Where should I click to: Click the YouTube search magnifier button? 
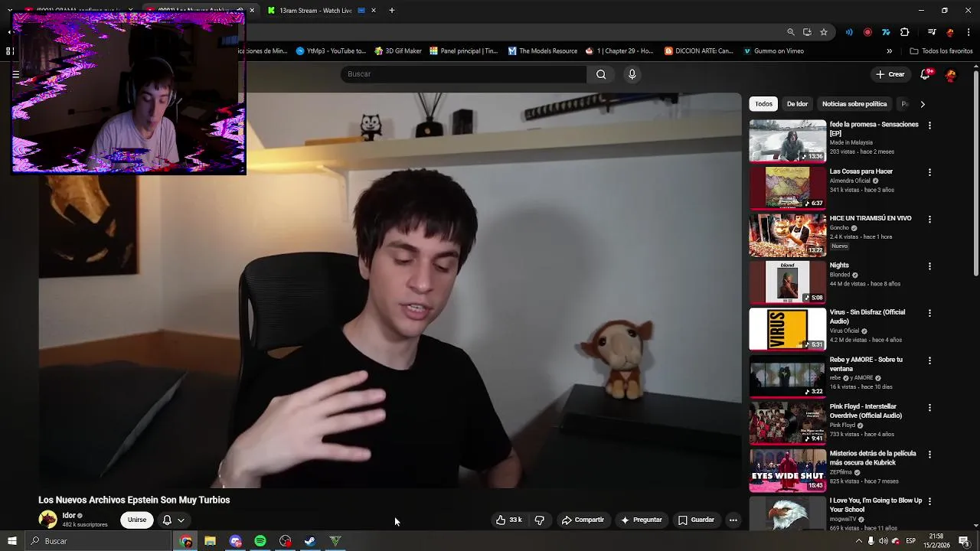tap(601, 74)
